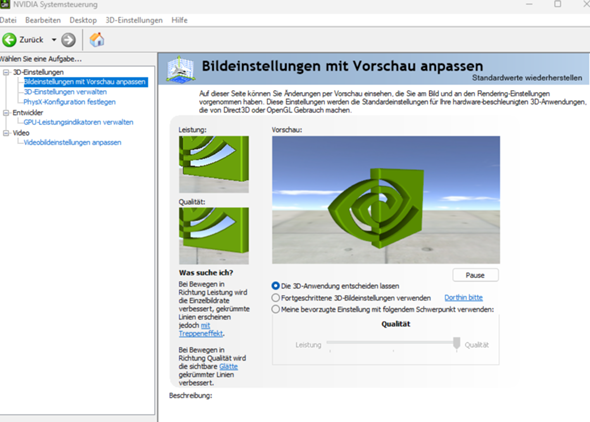Click the Qualität preview thumbnail
This screenshot has width=590, height=422.
point(214,235)
